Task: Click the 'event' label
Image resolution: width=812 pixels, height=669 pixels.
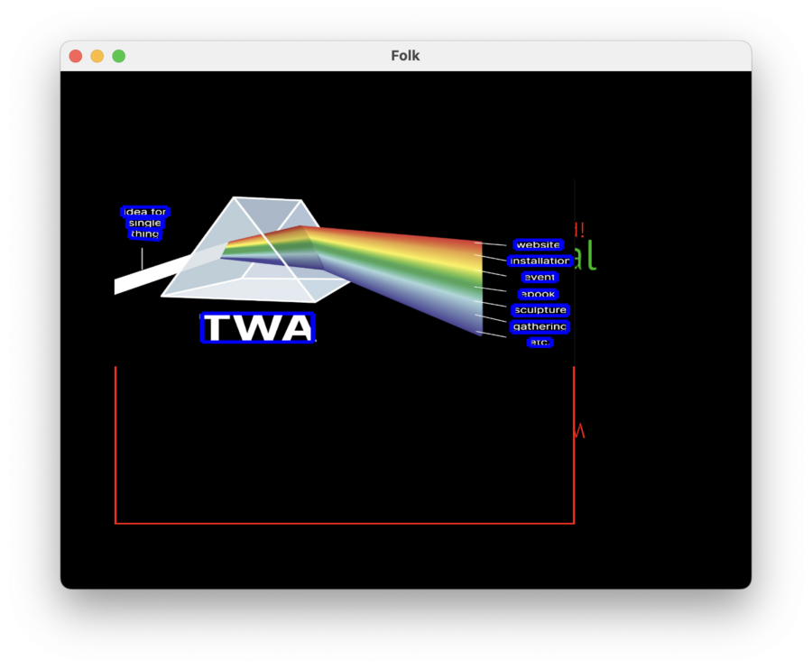Action: click(540, 278)
